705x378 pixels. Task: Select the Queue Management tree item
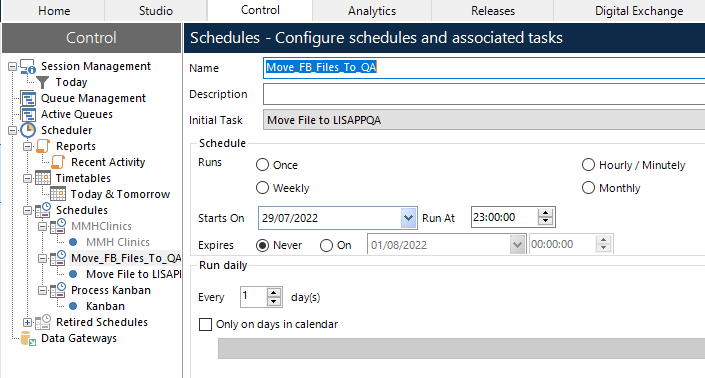[94, 98]
